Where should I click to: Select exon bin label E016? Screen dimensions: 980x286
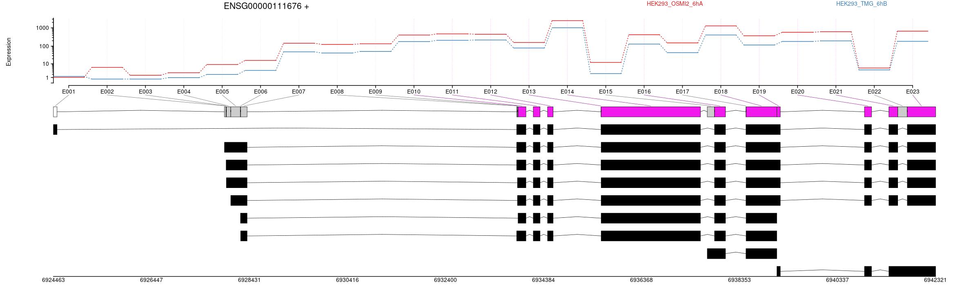644,92
